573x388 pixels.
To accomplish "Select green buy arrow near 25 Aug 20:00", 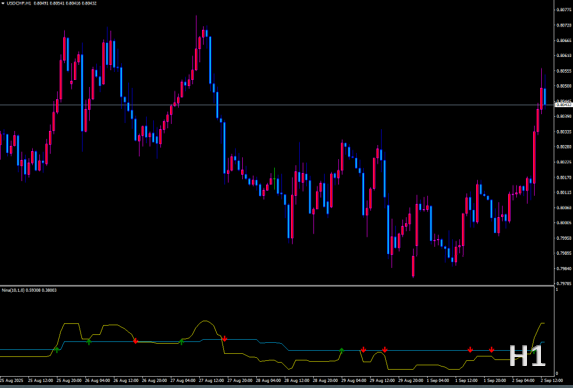I will point(57,350).
